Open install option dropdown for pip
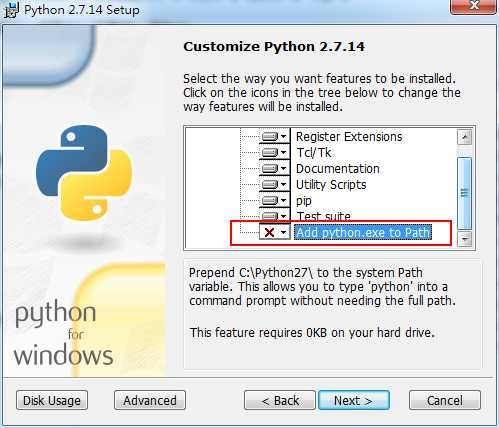The width and height of the screenshot is (499, 428). (275, 200)
